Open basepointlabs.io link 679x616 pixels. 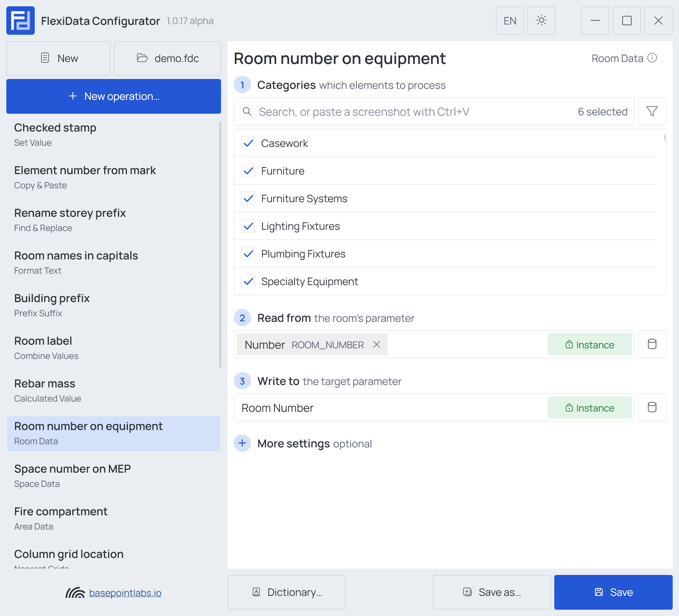pyautogui.click(x=125, y=593)
